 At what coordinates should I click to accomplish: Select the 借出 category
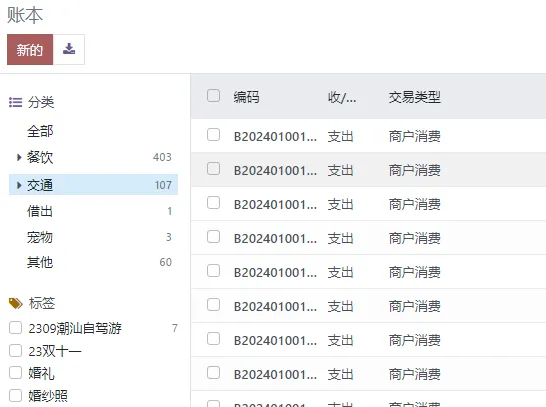[40, 211]
